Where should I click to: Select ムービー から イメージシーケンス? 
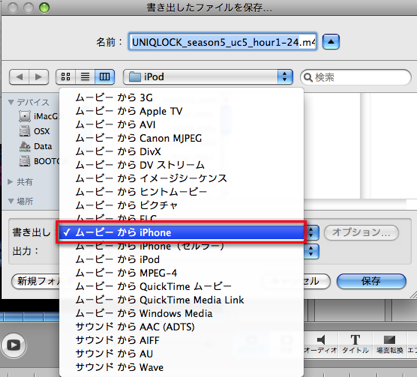pyautogui.click(x=181, y=178)
